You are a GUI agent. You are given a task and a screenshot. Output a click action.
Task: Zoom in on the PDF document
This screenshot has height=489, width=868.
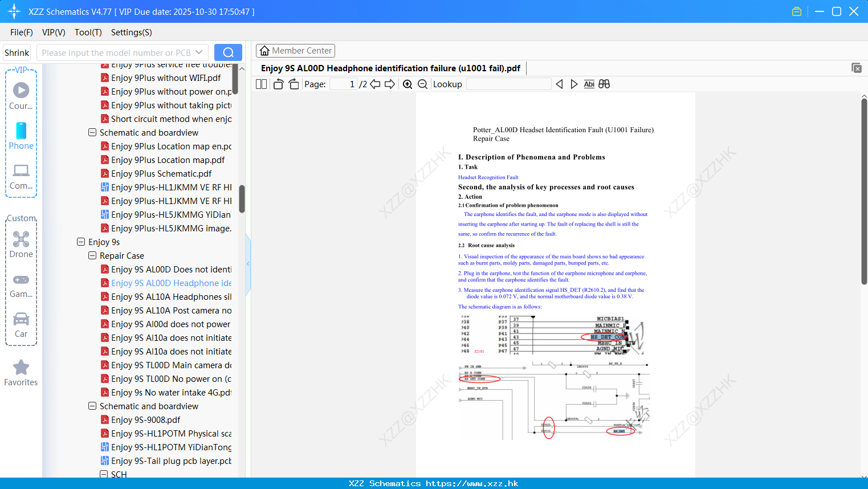coord(407,84)
